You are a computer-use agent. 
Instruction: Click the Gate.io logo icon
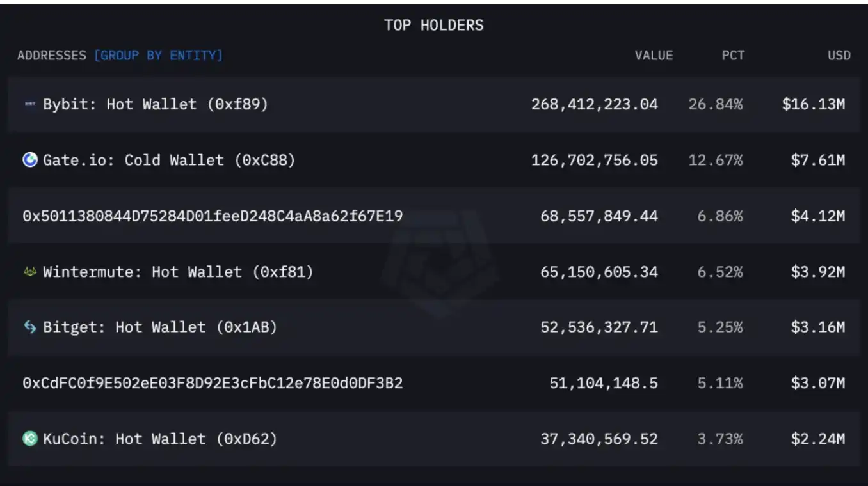[30, 160]
